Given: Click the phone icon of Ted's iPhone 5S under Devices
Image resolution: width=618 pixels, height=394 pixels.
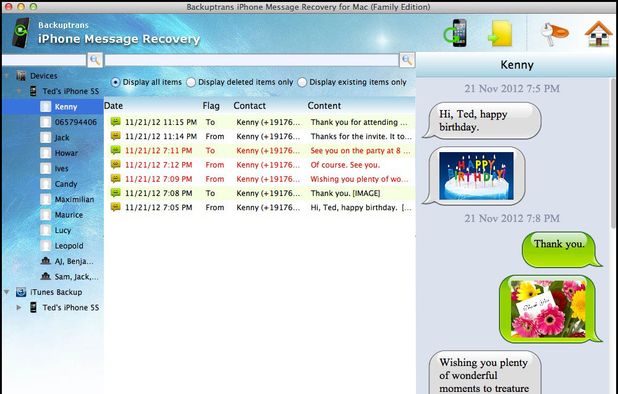Looking at the screenshot, I should (34, 91).
